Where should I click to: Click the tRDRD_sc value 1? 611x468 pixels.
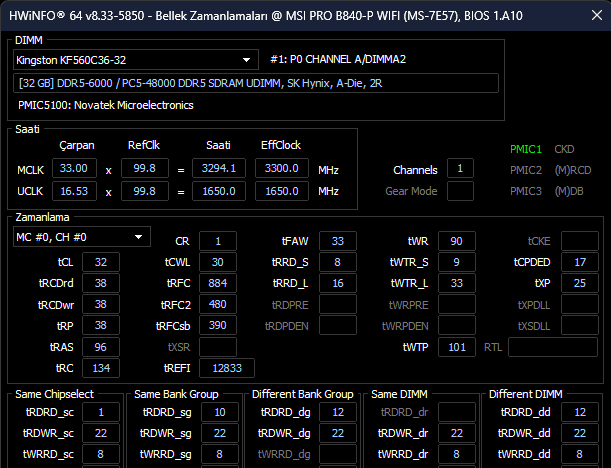pyautogui.click(x=101, y=412)
